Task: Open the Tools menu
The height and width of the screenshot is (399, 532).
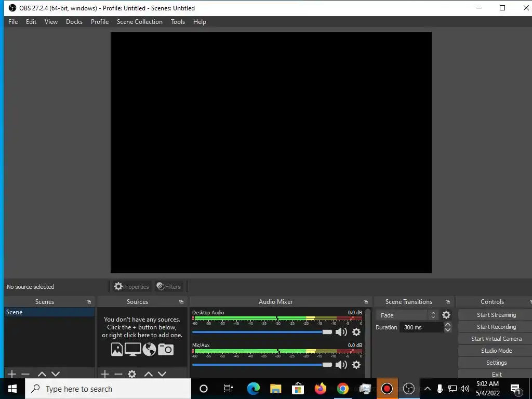Action: (x=178, y=22)
